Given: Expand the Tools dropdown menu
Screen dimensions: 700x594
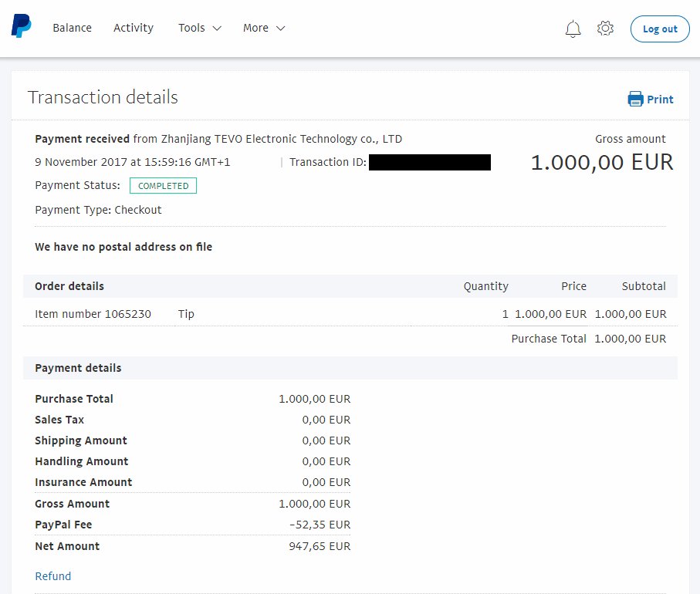Looking at the screenshot, I should [x=200, y=28].
